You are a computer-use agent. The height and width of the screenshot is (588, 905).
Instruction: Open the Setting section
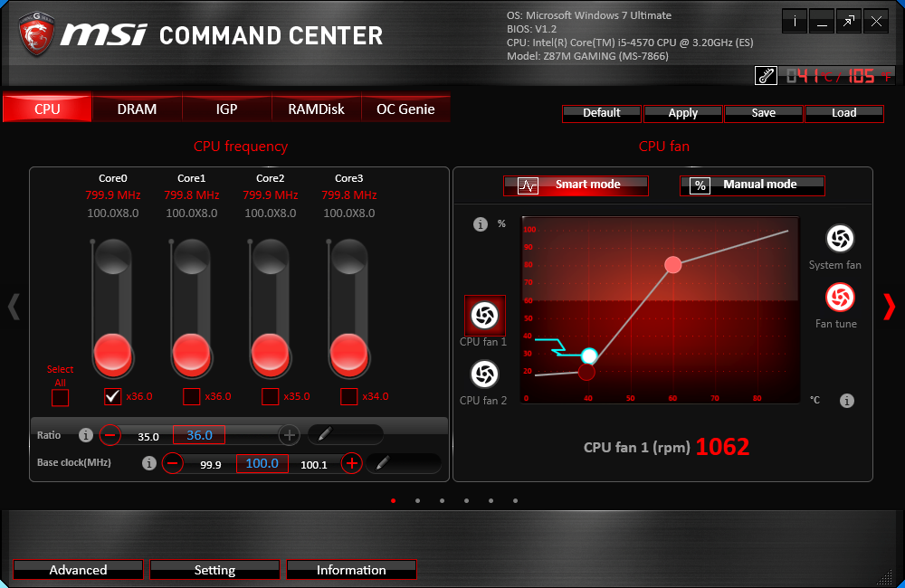coord(214,570)
